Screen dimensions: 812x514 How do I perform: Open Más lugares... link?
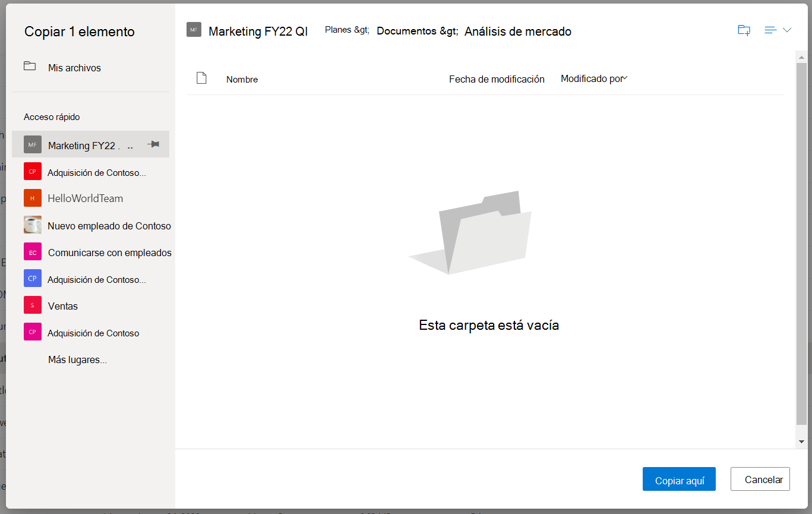(77, 360)
